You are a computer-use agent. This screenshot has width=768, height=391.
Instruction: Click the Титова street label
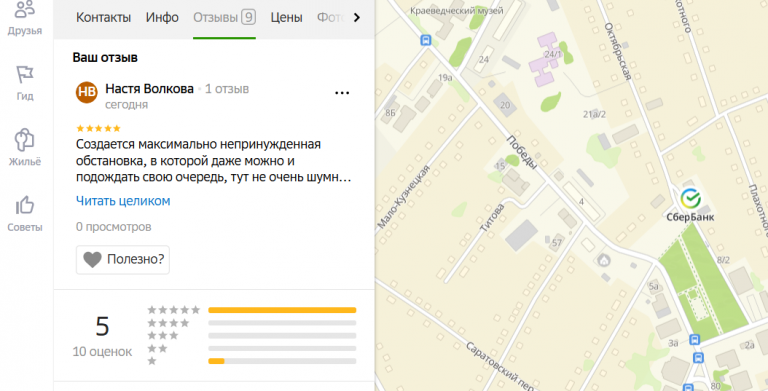pos(492,217)
